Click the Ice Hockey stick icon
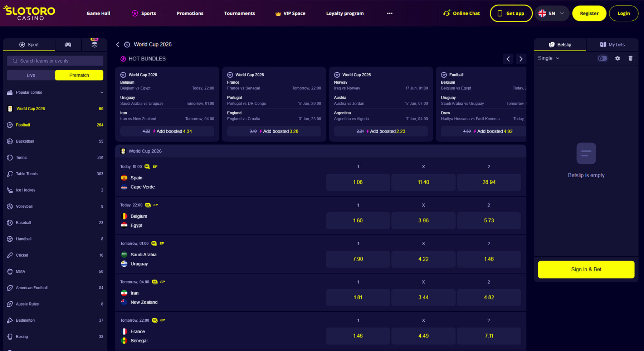 10,190
